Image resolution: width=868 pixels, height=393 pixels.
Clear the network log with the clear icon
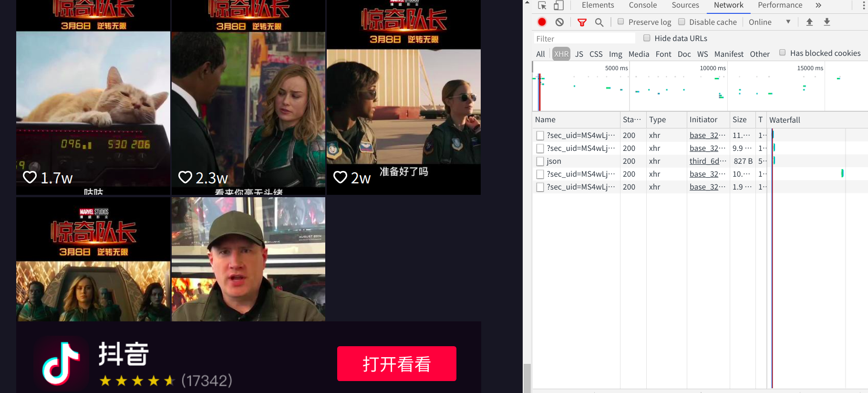pyautogui.click(x=559, y=22)
